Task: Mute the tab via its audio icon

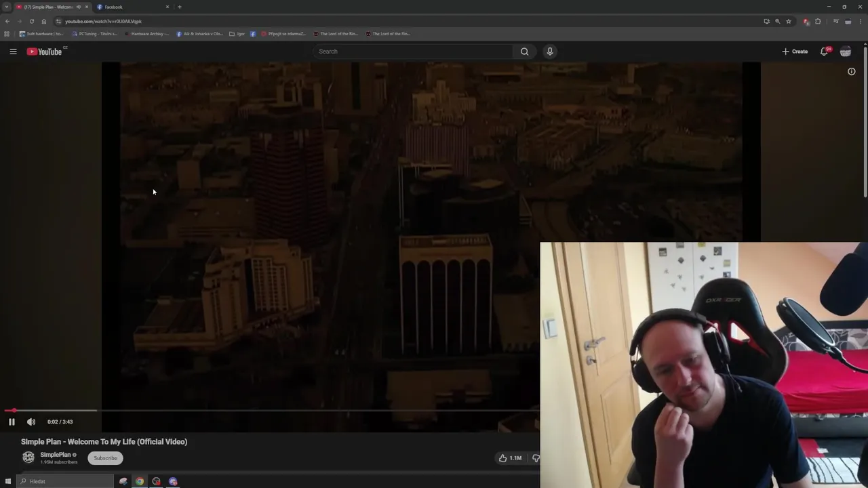Action: (79, 7)
